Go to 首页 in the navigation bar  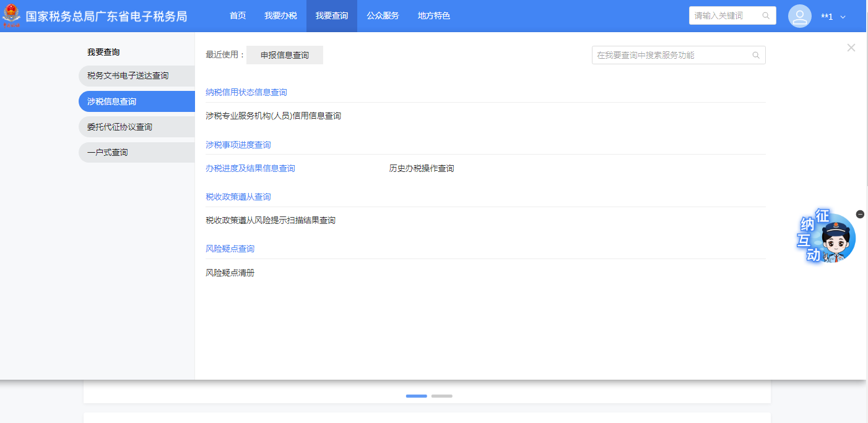238,16
